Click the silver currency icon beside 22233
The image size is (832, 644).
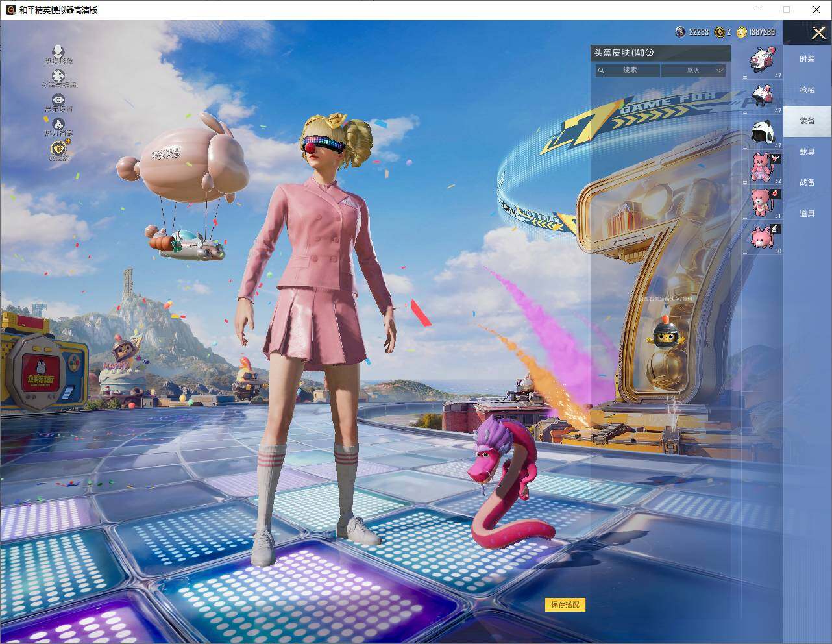680,32
